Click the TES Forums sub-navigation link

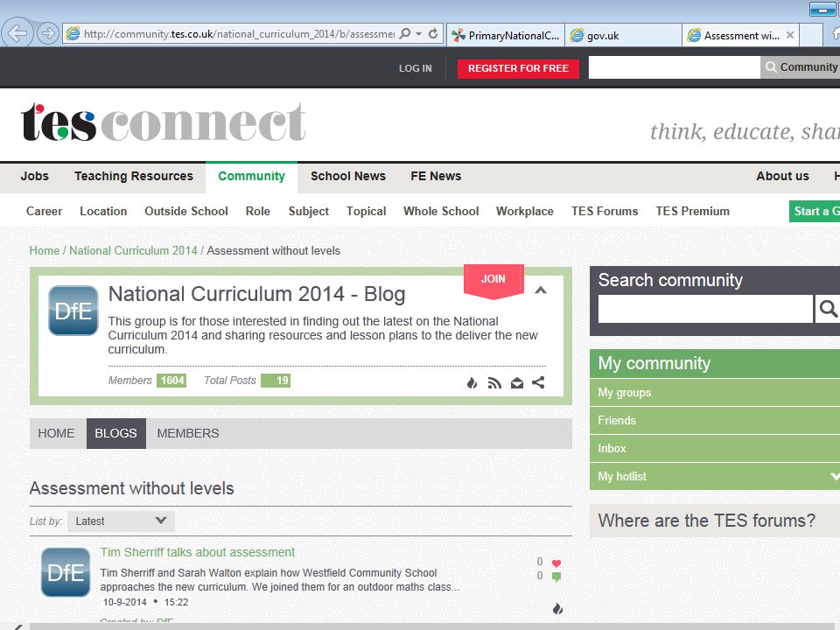(x=605, y=211)
